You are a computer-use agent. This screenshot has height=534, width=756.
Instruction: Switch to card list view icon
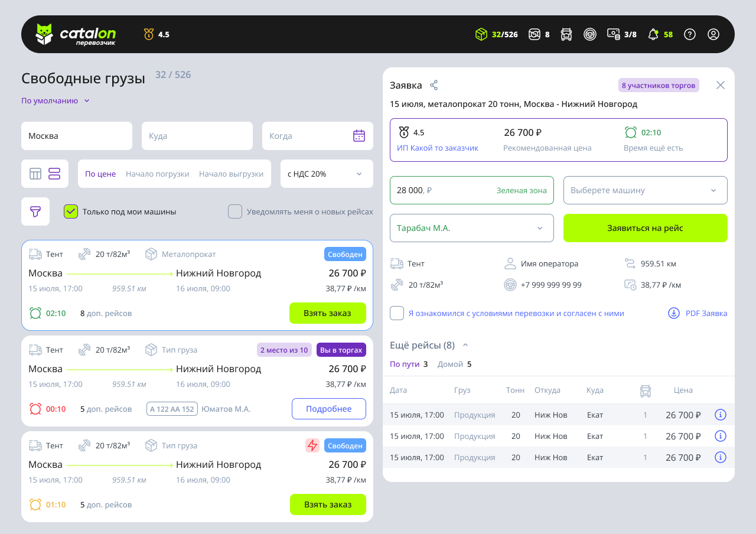pyautogui.click(x=54, y=174)
